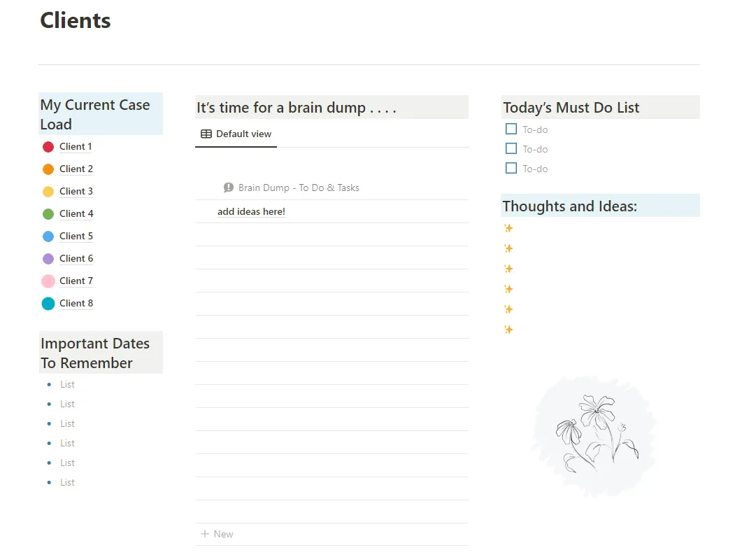Click the flower sketch image
This screenshot has width=756, height=557.
594,437
